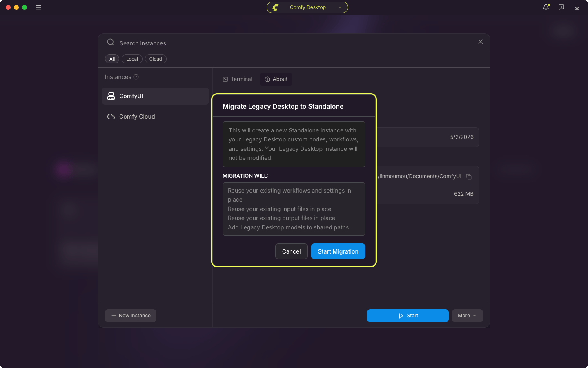
Task: Switch to the Terminal tab
Action: (238, 79)
